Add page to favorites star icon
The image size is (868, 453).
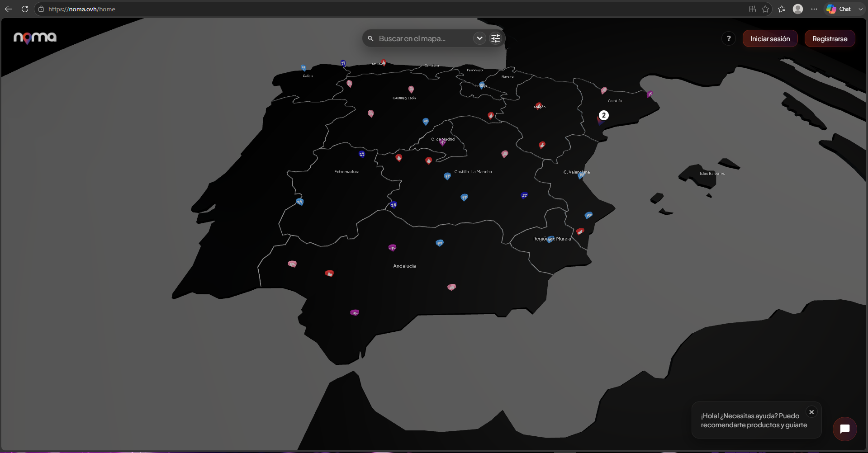click(x=765, y=9)
